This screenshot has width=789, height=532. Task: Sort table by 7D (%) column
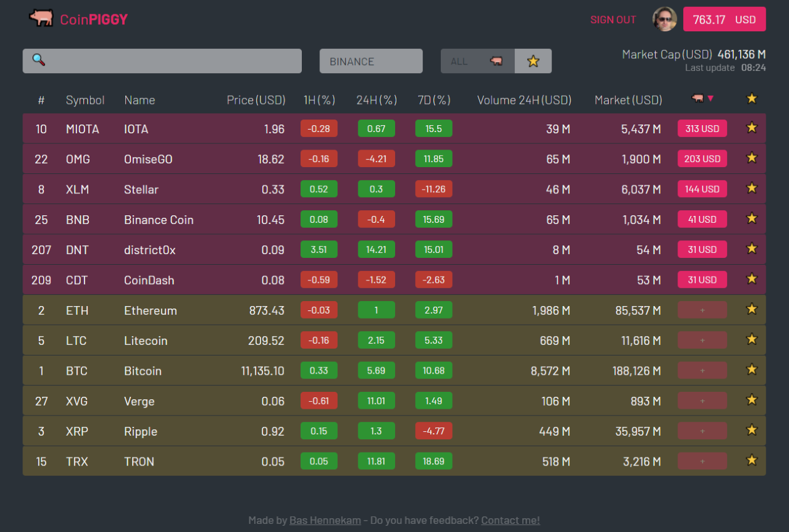point(434,100)
